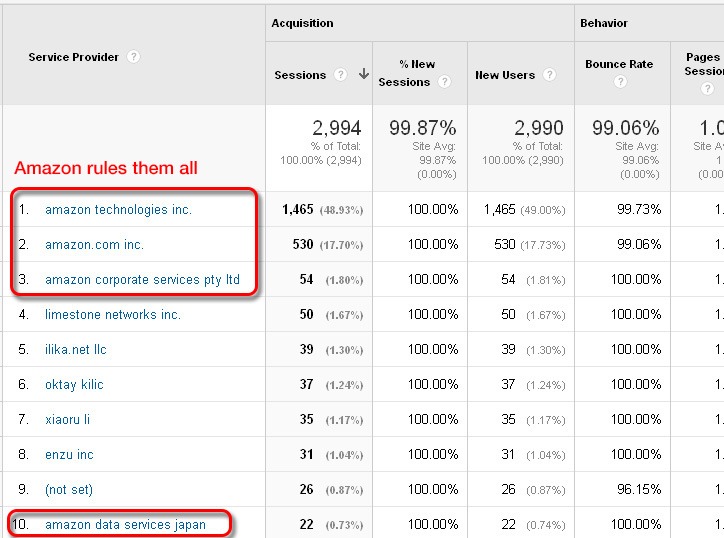Select bounce rate 99.73% for amazon technologies

tap(639, 210)
